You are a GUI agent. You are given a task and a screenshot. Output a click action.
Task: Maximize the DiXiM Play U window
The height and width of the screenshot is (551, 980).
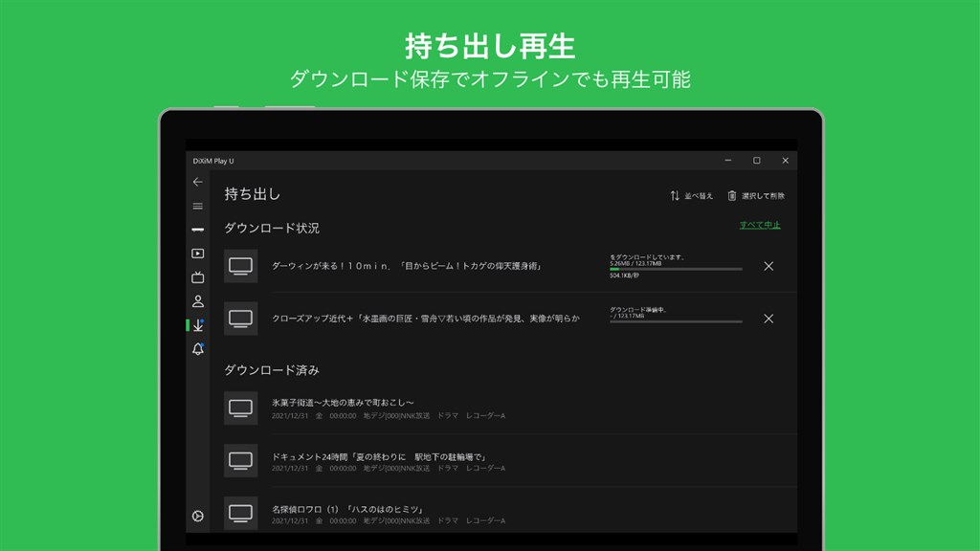[757, 161]
